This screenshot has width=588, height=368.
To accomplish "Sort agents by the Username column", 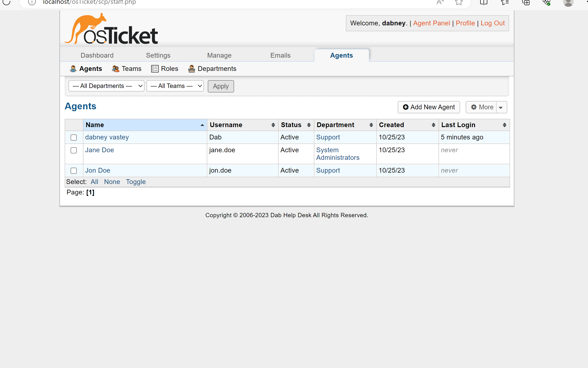I will coord(226,125).
